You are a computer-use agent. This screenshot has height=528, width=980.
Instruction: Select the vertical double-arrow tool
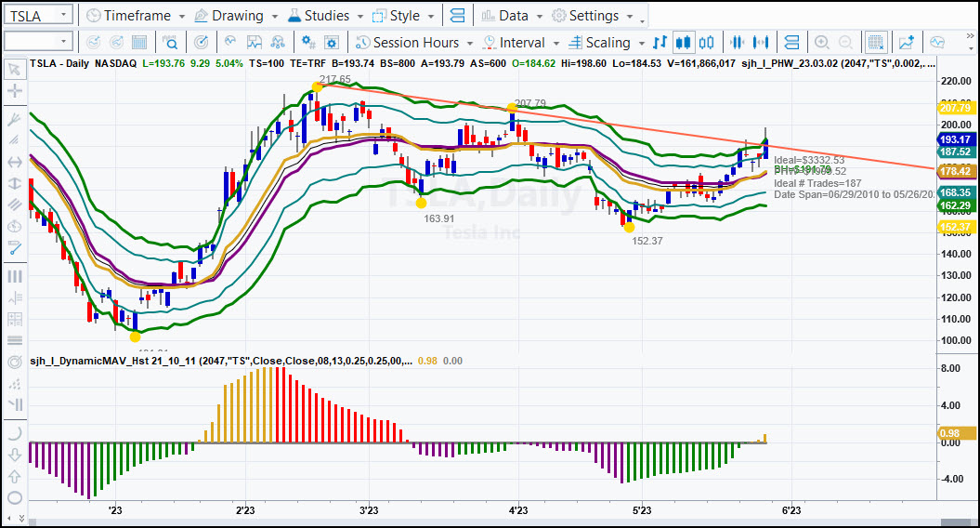[14, 183]
